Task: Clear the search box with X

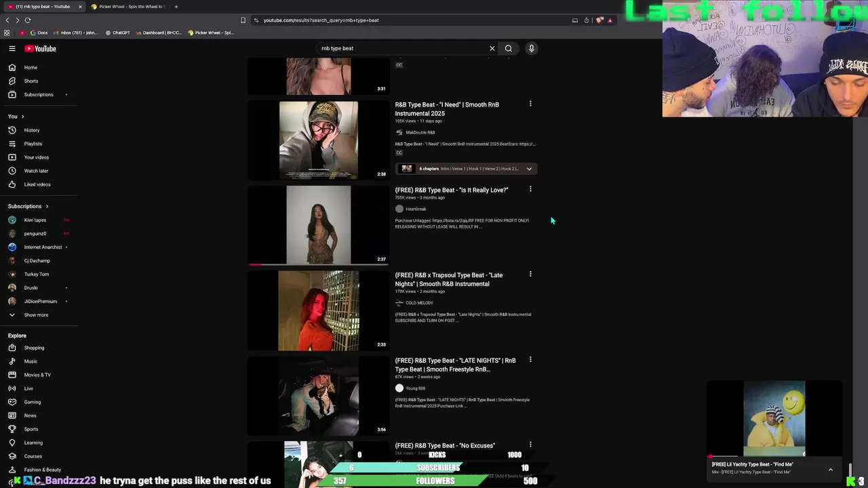Action: [492, 48]
